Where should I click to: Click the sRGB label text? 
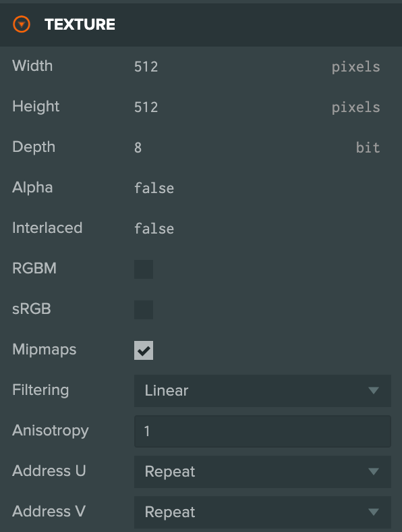[x=32, y=309]
